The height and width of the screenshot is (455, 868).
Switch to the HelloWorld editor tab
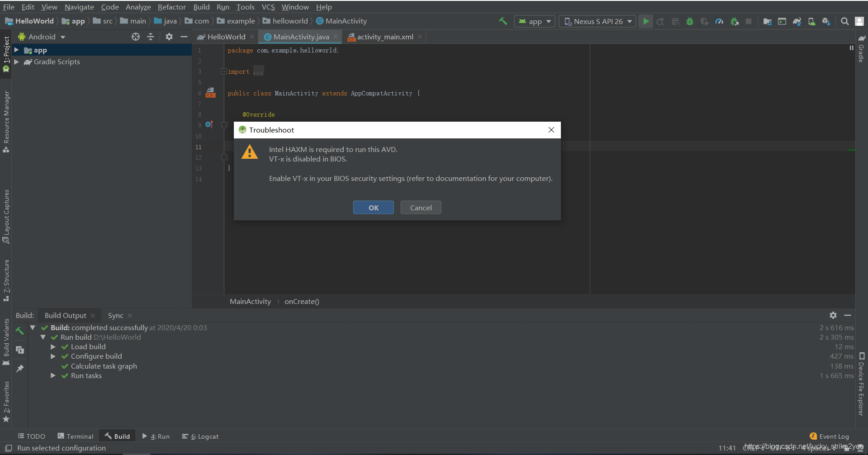click(x=226, y=37)
